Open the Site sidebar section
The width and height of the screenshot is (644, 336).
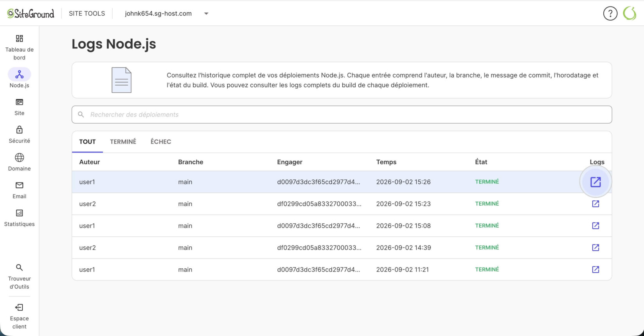tap(19, 107)
